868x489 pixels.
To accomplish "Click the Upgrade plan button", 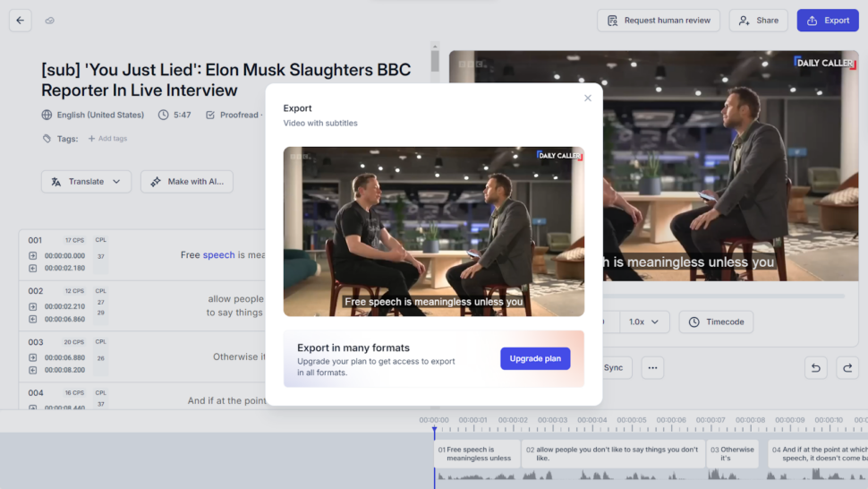I will click(x=535, y=358).
